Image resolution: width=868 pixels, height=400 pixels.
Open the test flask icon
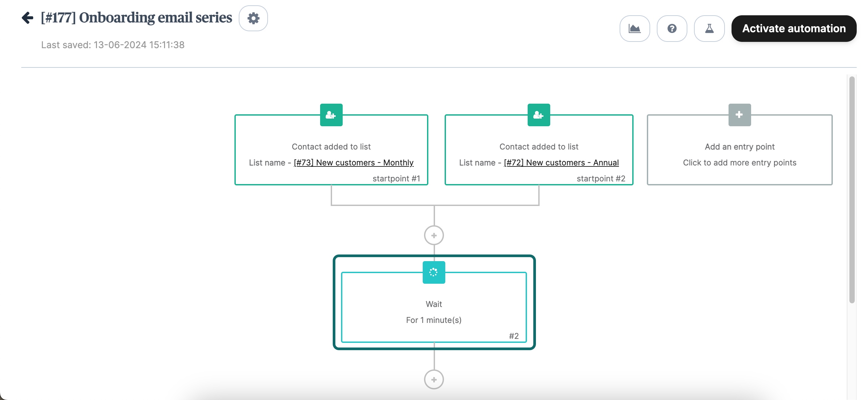click(x=709, y=29)
